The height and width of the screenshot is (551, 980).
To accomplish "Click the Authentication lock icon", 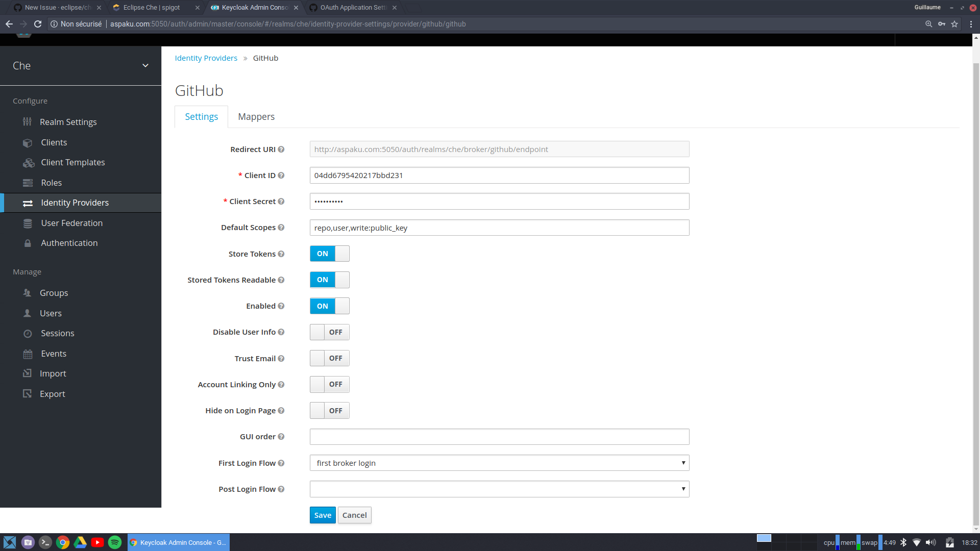I will (28, 243).
